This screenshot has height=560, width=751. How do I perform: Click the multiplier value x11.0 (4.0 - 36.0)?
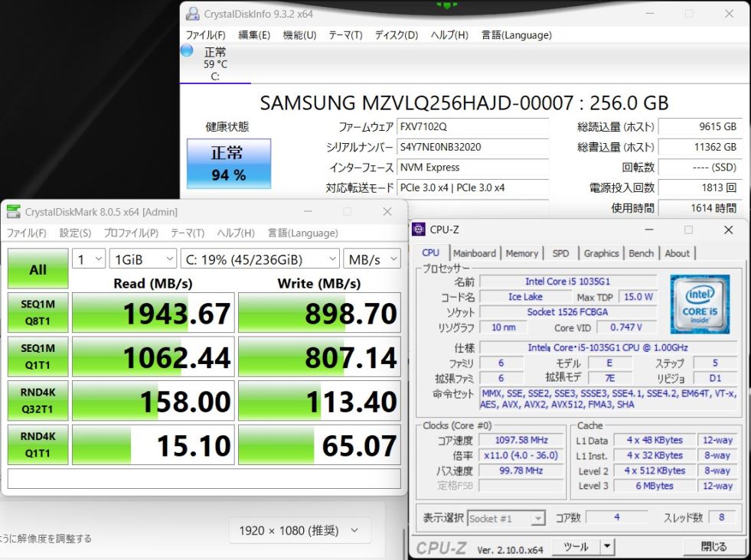[521, 456]
